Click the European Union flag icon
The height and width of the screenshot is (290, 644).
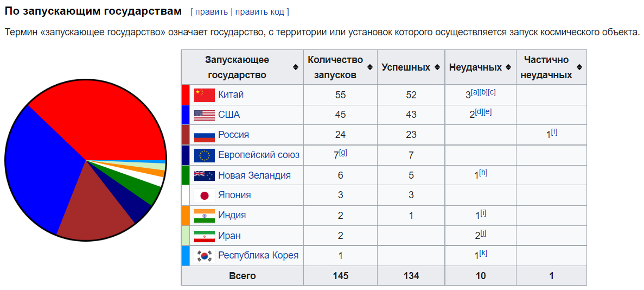(x=204, y=155)
